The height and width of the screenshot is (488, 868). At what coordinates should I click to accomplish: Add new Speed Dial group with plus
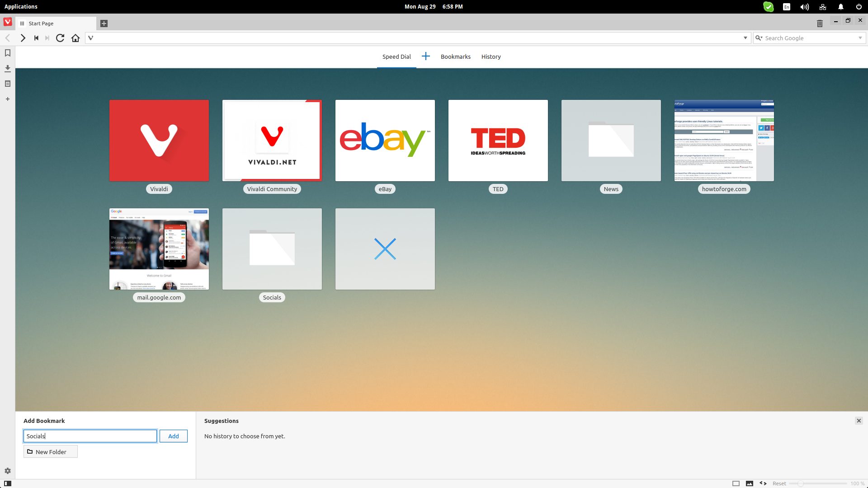(426, 56)
